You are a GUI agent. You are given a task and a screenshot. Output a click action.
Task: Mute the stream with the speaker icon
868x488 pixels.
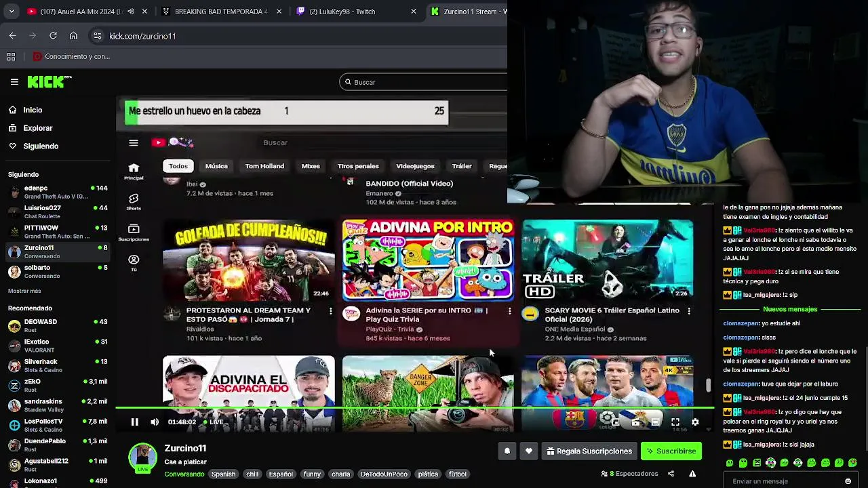(x=155, y=422)
